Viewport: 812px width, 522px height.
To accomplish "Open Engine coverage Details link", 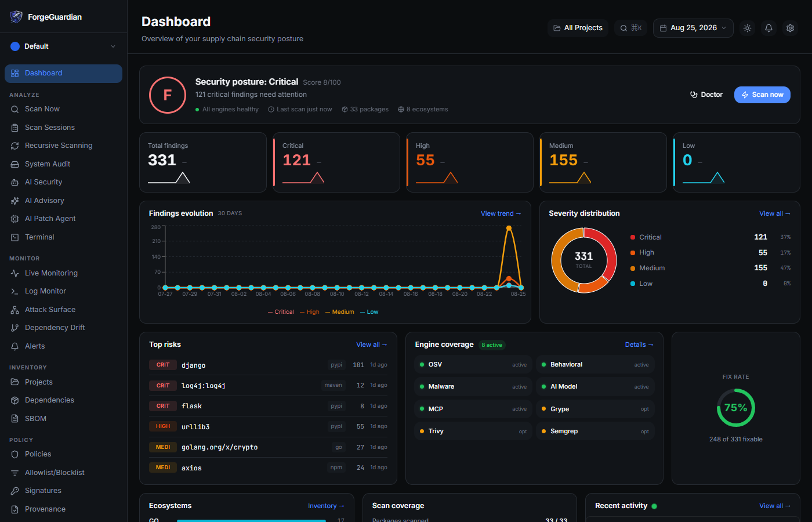I will (639, 345).
